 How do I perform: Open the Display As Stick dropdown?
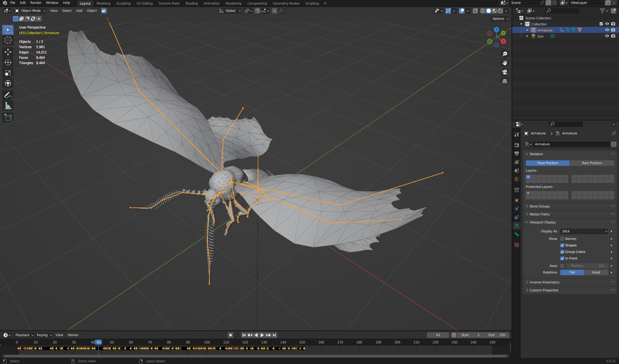pos(584,231)
